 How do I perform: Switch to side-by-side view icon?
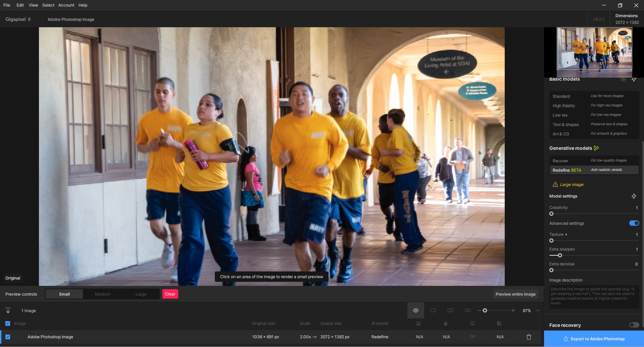click(467, 310)
